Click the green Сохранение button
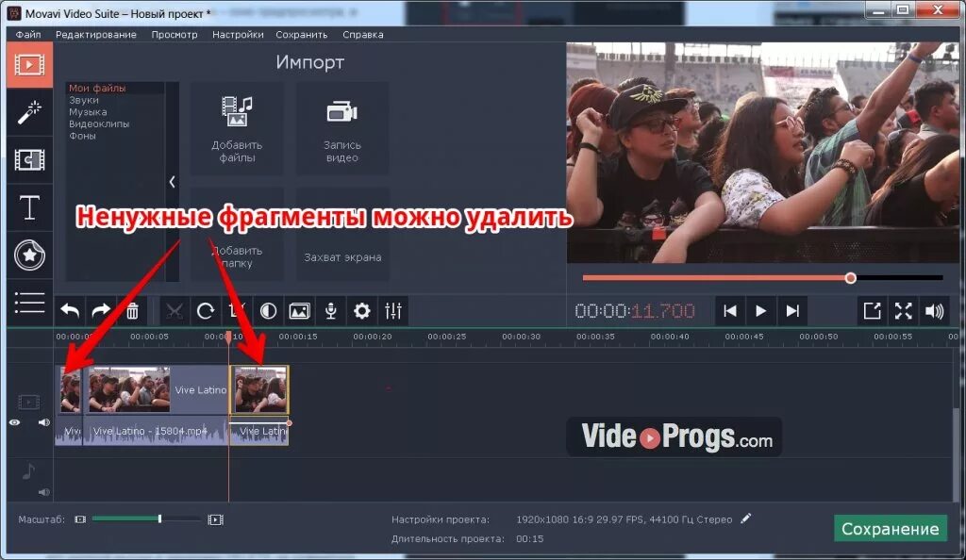 point(891,529)
